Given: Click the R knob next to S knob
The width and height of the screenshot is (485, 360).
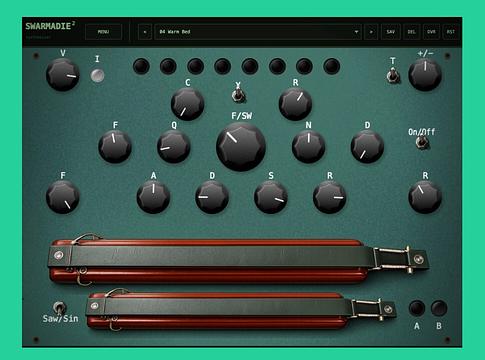Looking at the screenshot, I should click(329, 197).
